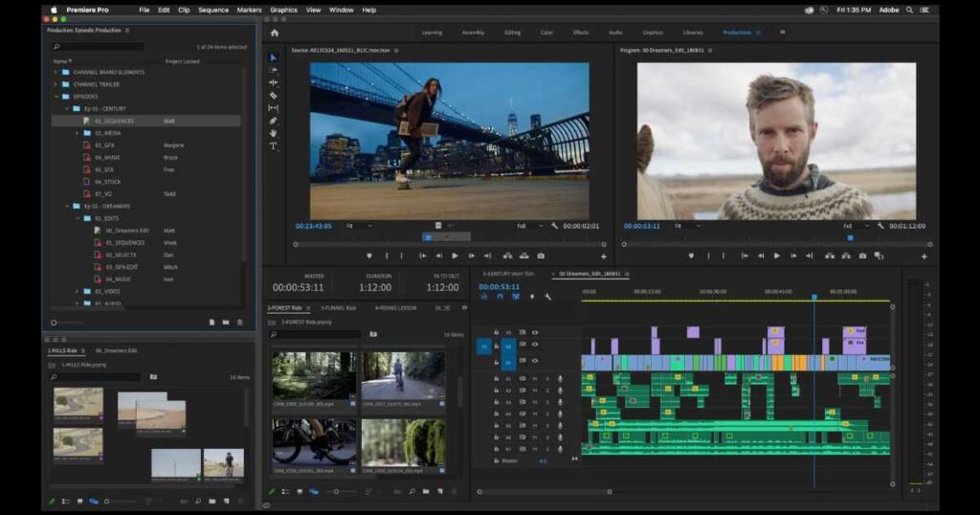The height and width of the screenshot is (515, 980).
Task: Open the 4-RIDING LESSON bin tab
Action: tap(395, 308)
